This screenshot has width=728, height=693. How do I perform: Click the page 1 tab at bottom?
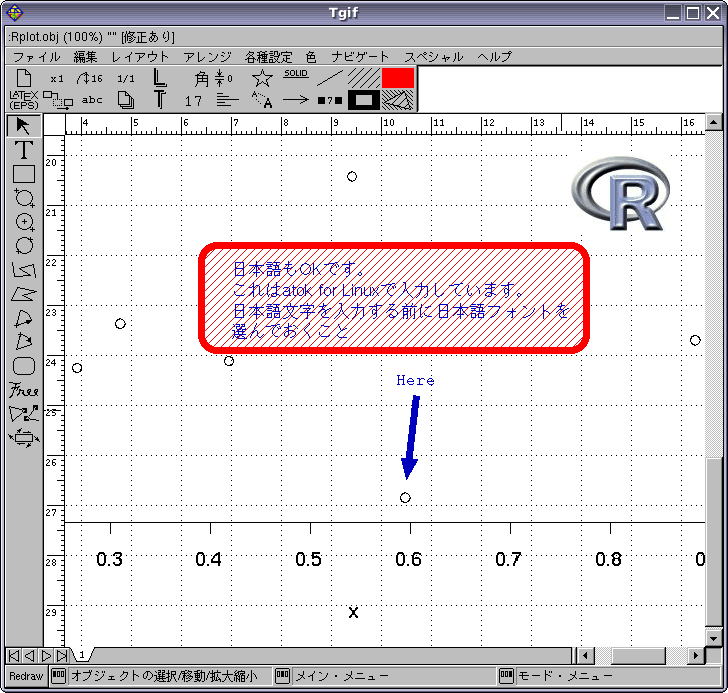[81, 655]
